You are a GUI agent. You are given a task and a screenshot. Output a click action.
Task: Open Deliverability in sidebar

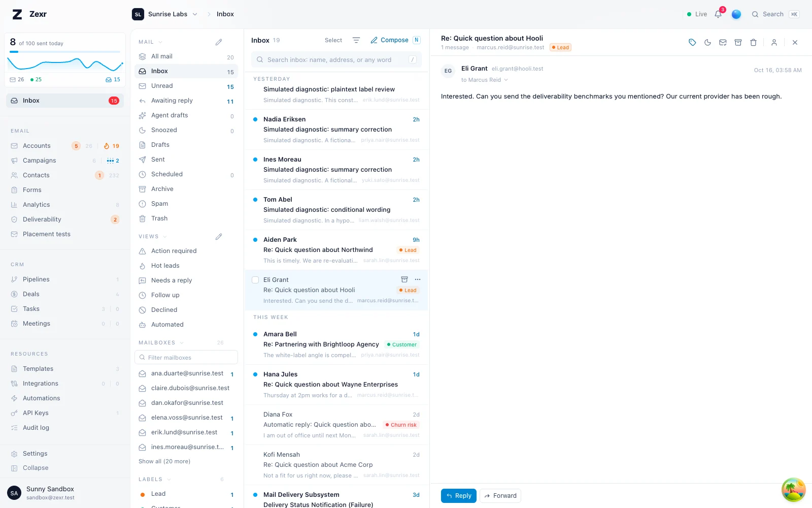point(65,219)
